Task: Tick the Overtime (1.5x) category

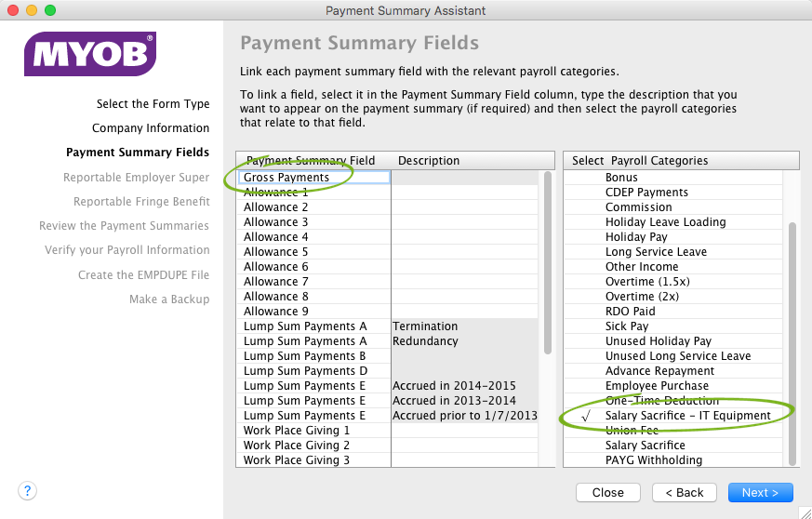Action: pyautogui.click(x=673, y=281)
